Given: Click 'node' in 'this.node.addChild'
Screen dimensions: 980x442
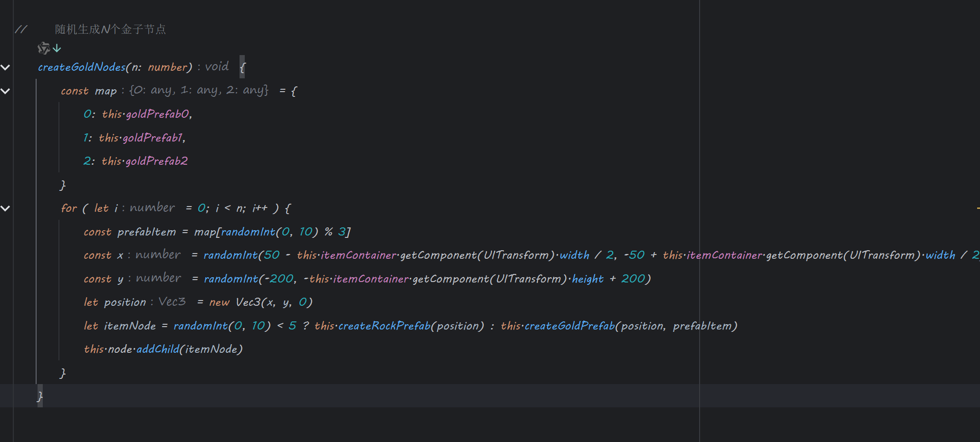Looking at the screenshot, I should [x=120, y=349].
